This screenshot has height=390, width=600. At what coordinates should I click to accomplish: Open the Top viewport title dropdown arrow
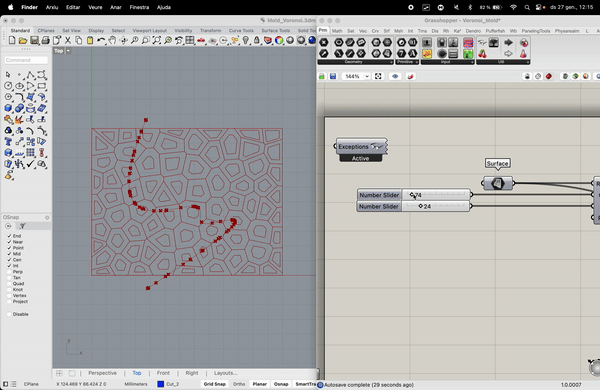pos(68,51)
